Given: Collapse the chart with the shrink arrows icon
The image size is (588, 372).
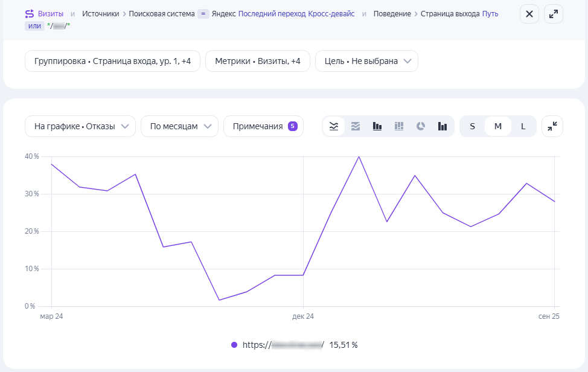Looking at the screenshot, I should click(552, 126).
